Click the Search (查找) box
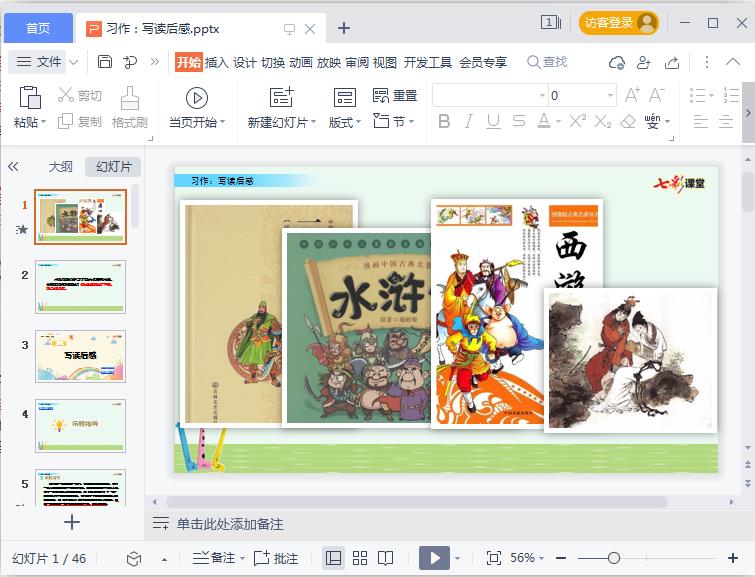This screenshot has height=577, width=755. (547, 62)
